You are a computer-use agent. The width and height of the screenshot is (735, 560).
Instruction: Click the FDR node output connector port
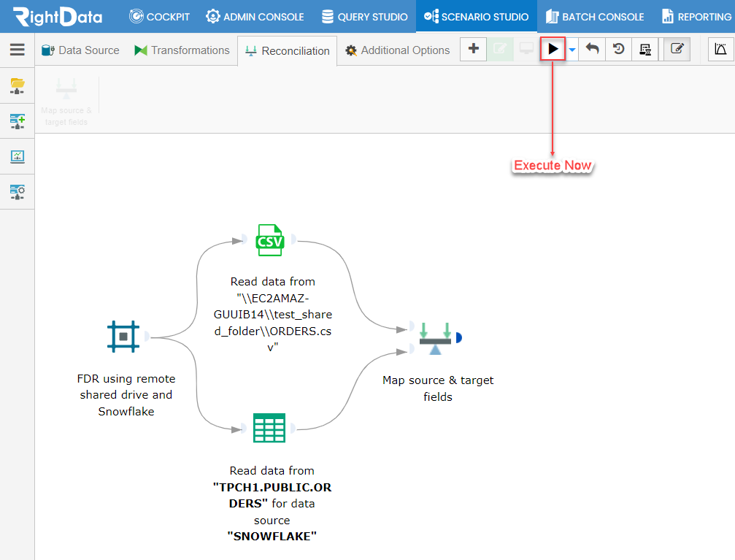[147, 337]
